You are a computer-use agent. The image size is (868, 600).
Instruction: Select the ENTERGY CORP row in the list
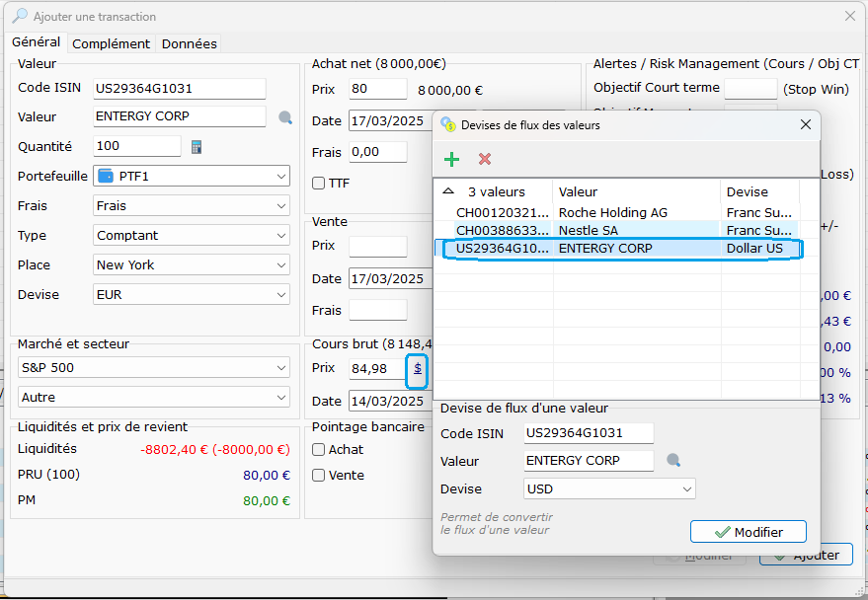(x=618, y=249)
